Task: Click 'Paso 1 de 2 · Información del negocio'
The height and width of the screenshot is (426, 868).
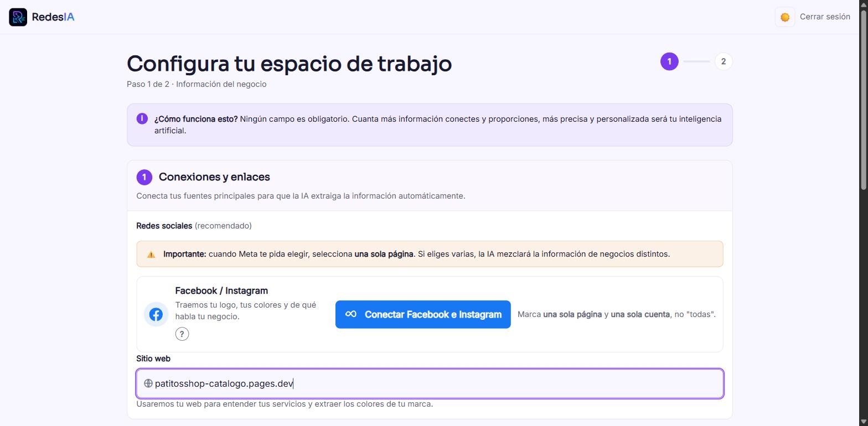Action: tap(197, 84)
